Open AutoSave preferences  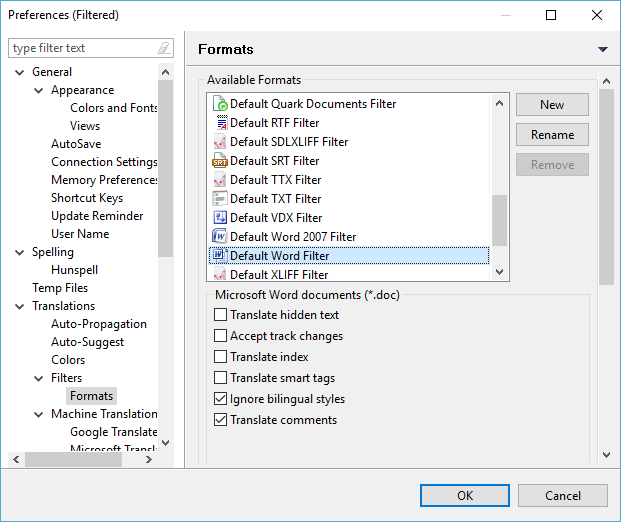click(76, 144)
